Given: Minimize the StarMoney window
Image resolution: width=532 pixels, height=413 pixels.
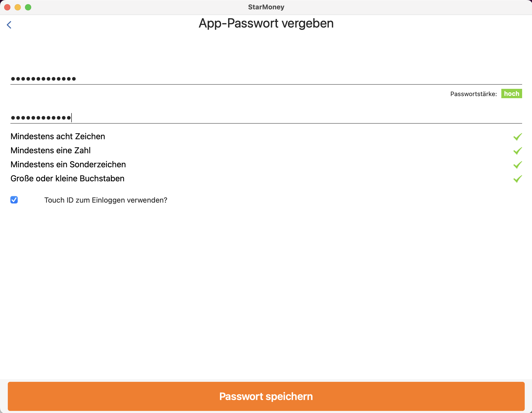Looking at the screenshot, I should [x=18, y=7].
